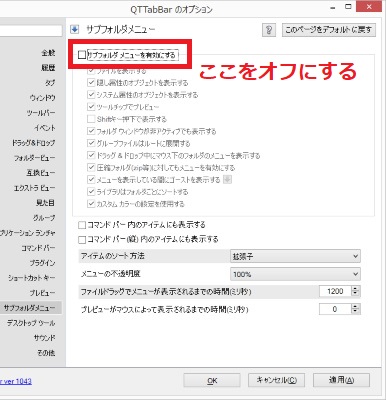This screenshot has height=400, width=386.
Task: Open デスクトップツール settings page
Action: (31, 323)
